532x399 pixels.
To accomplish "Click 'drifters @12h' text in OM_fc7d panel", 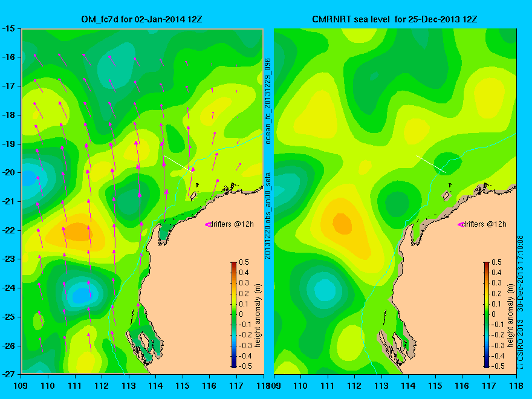I will coord(231,224).
